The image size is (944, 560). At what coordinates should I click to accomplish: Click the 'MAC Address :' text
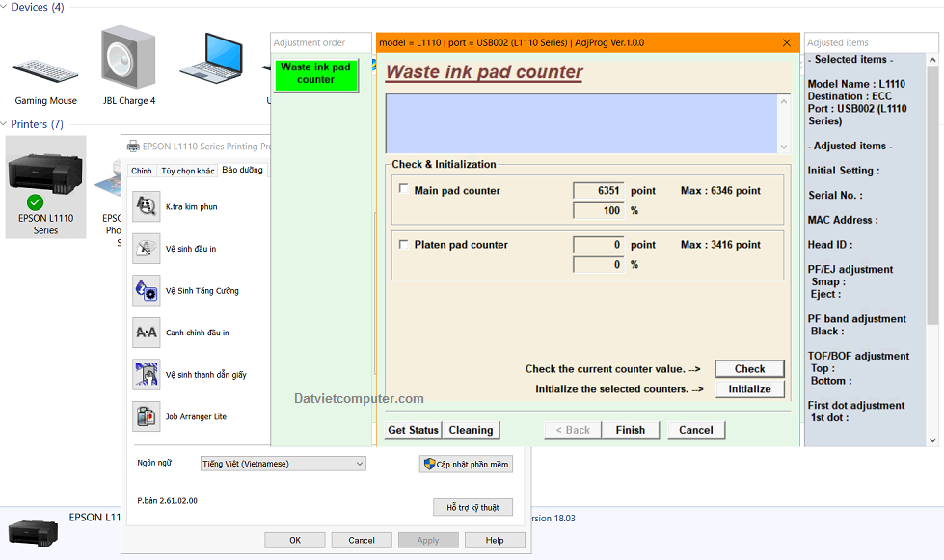(x=843, y=220)
